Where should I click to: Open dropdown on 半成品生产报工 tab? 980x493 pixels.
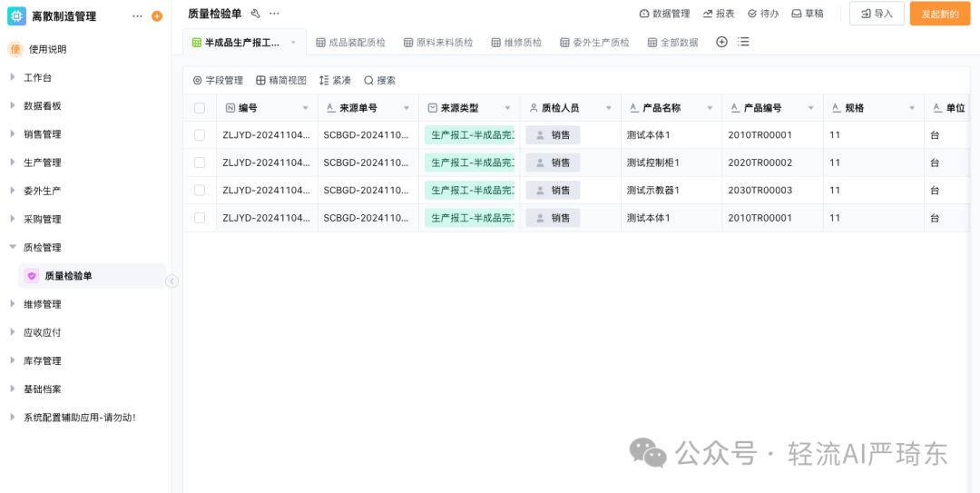[293, 43]
